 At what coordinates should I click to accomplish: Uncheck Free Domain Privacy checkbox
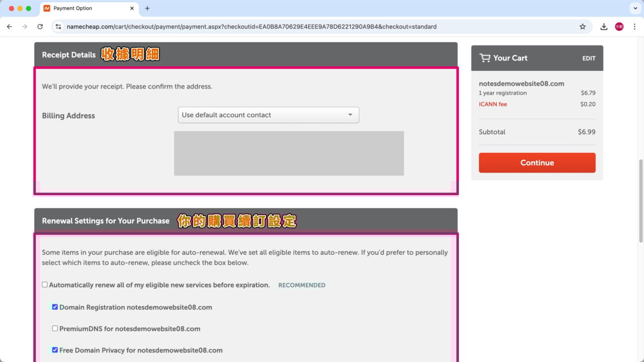pyautogui.click(x=55, y=350)
